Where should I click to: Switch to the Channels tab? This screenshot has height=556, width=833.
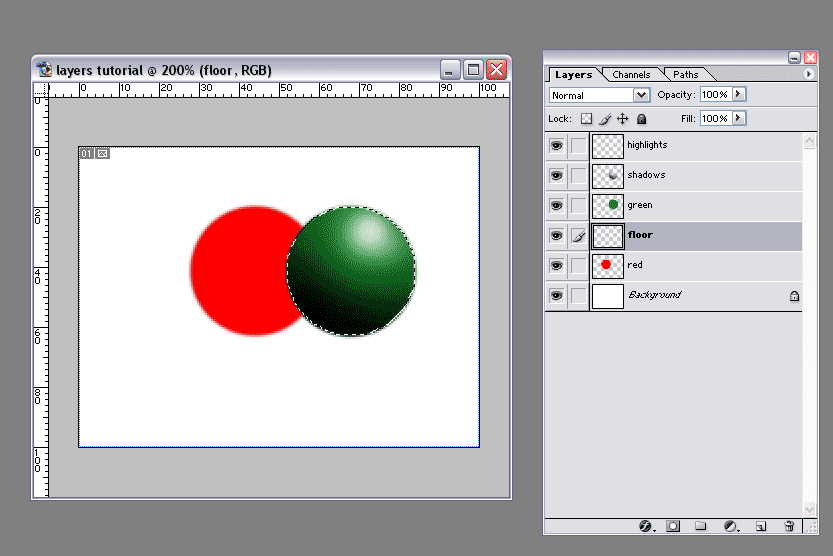coord(631,75)
